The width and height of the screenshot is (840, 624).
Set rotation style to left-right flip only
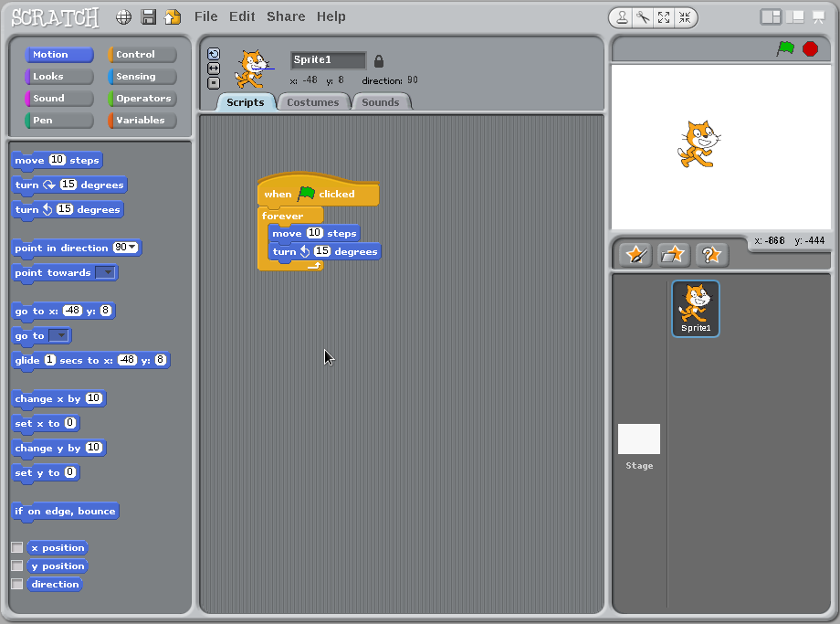214,69
